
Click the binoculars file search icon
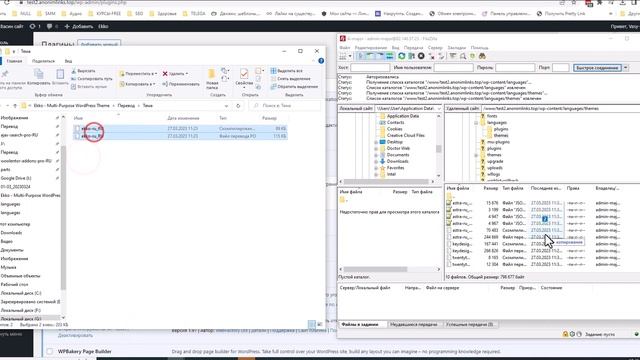point(482,56)
